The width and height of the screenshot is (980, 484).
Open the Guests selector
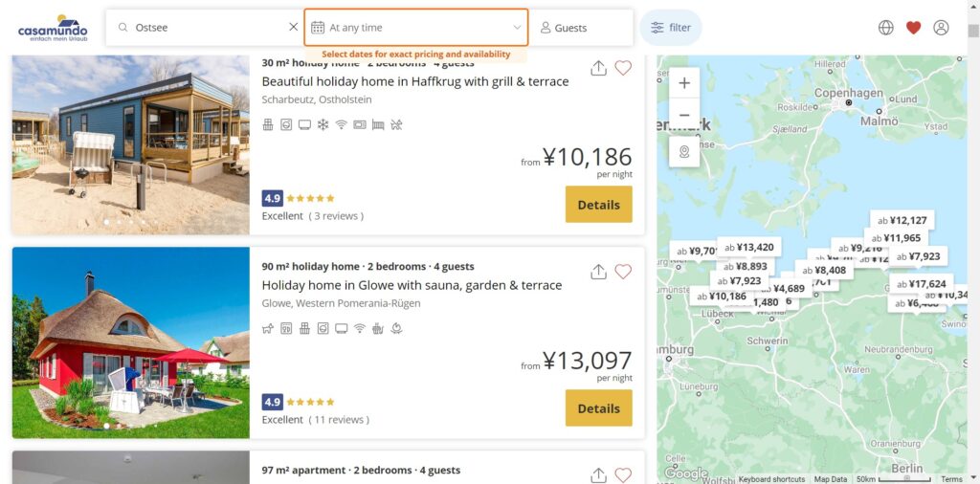click(581, 28)
